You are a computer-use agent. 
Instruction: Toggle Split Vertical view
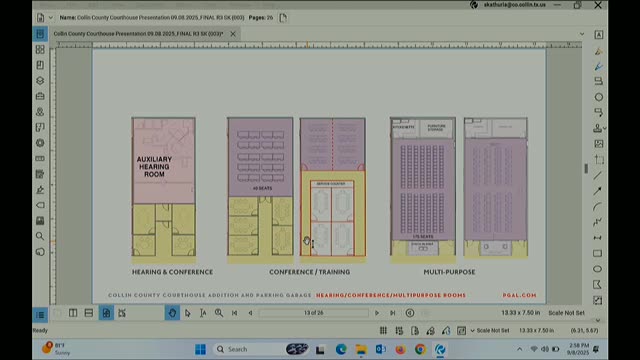(73, 313)
